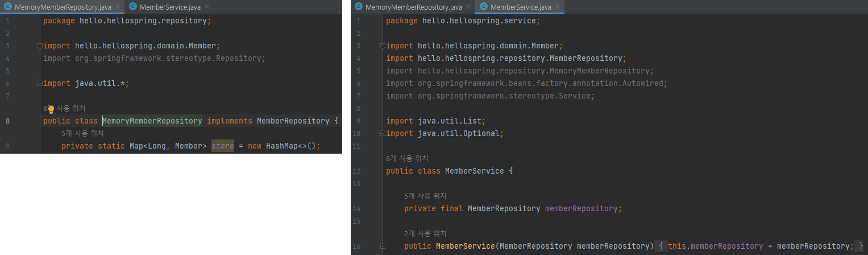Click purple 'memberRepository' field on line 14
This screenshot has height=255, width=868.
[x=581, y=208]
